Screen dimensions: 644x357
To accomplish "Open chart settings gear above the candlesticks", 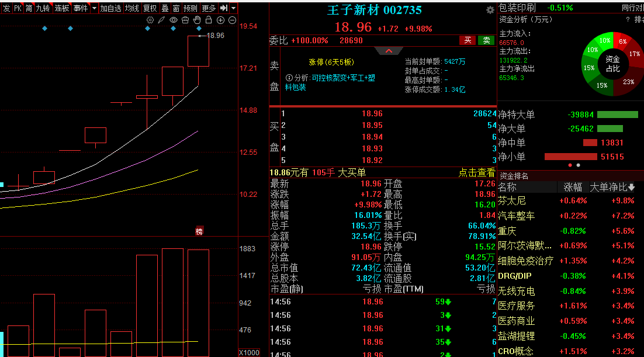I will (x=150, y=20).
